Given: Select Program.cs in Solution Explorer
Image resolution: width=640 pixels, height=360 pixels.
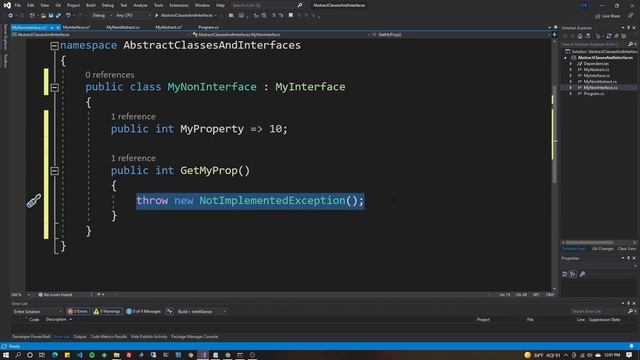Looking at the screenshot, I should click(593, 93).
